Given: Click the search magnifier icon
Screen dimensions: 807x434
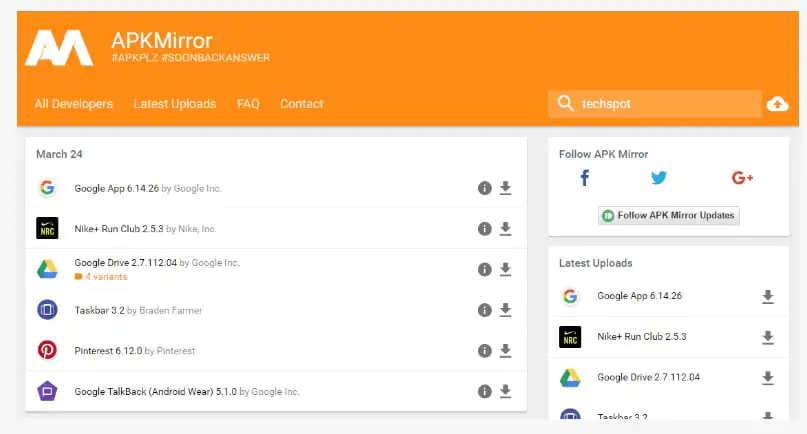Looking at the screenshot, I should [566, 104].
